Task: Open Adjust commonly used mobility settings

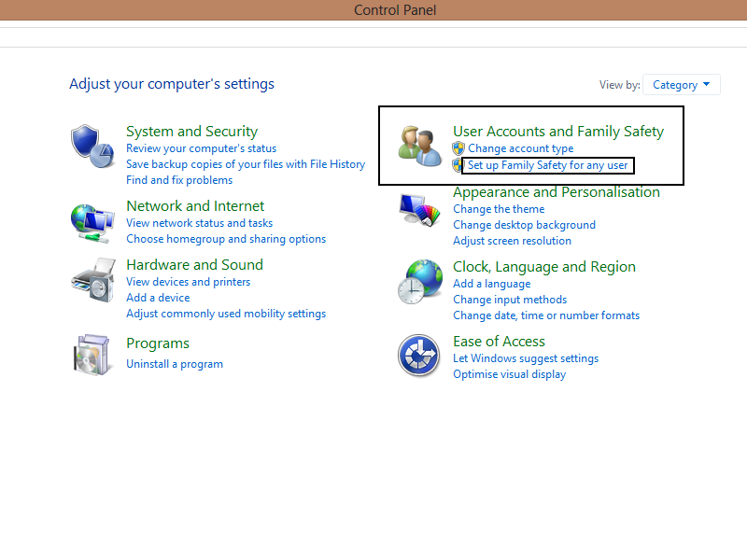Action: point(226,314)
